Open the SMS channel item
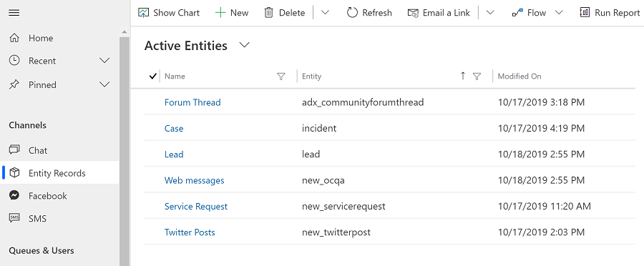Image resolution: width=644 pixels, height=266 pixels. (37, 218)
